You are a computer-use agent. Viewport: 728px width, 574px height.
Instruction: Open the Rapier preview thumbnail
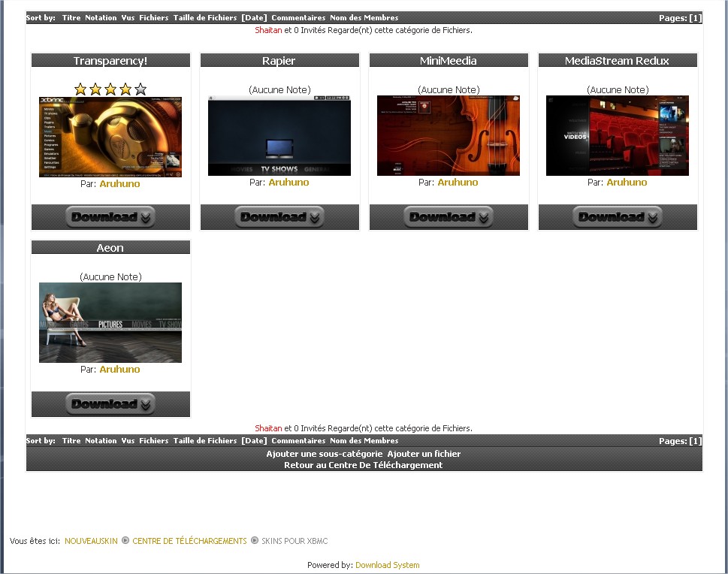tap(279, 135)
